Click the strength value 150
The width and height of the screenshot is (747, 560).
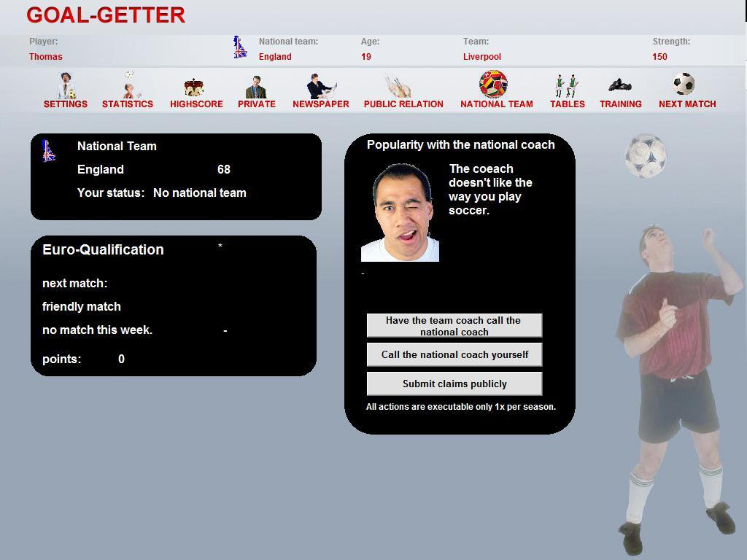[659, 57]
